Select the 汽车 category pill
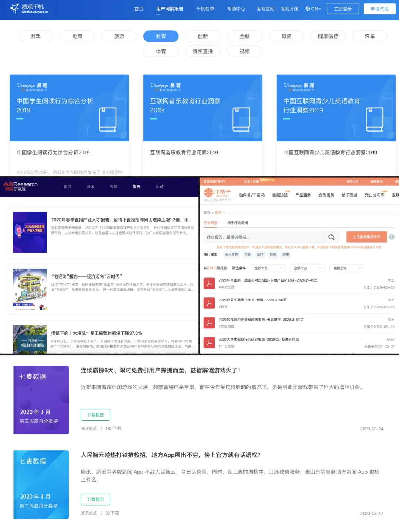This screenshot has width=399, height=532. pos(370,36)
